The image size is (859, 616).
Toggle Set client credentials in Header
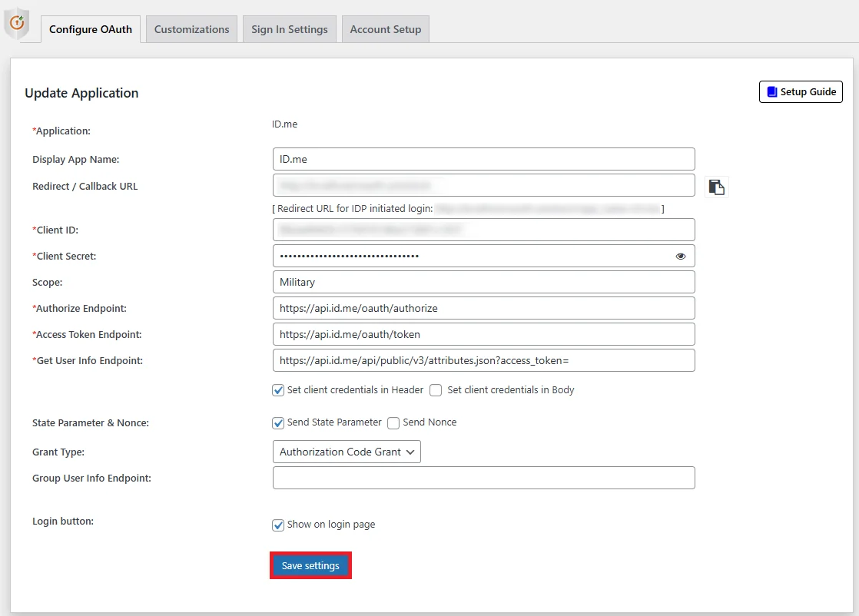tap(278, 390)
